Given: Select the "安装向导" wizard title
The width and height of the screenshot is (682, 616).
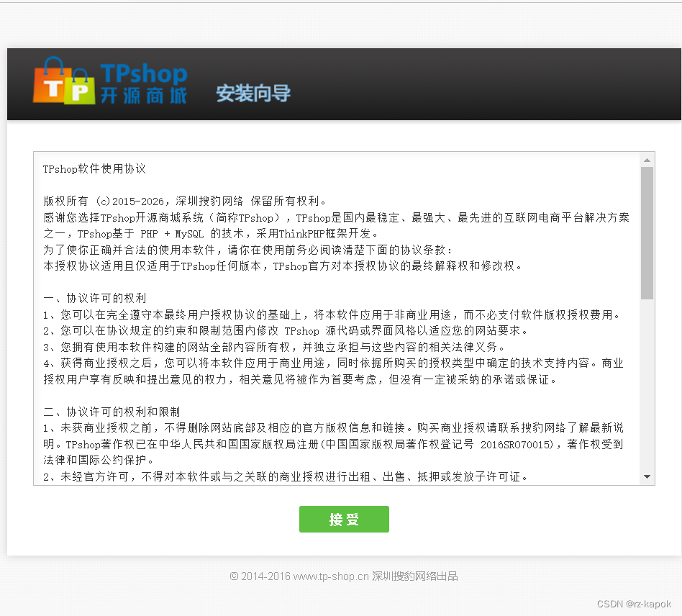Looking at the screenshot, I should click(252, 94).
